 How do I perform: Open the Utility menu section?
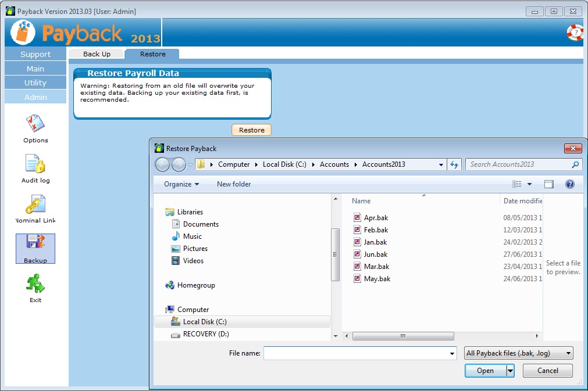pos(35,82)
